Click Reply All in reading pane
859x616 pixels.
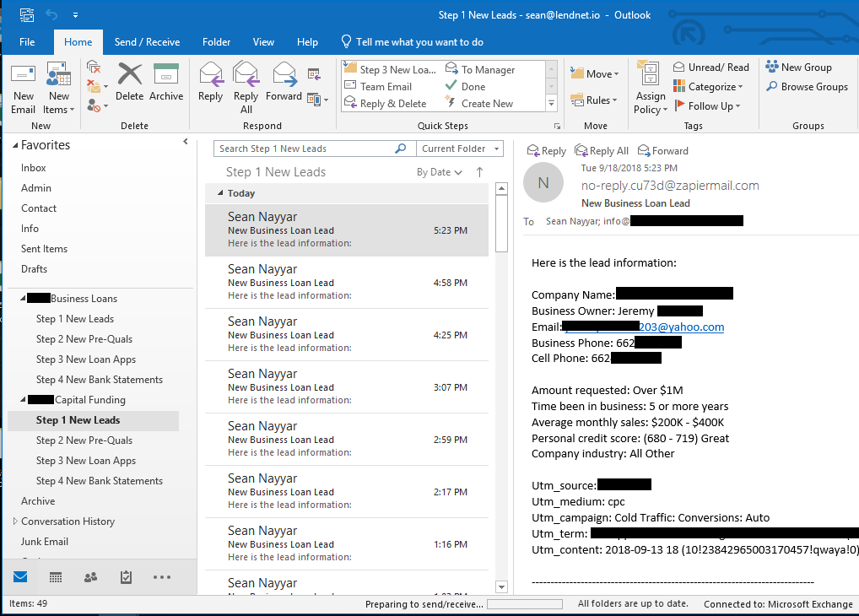pos(601,151)
